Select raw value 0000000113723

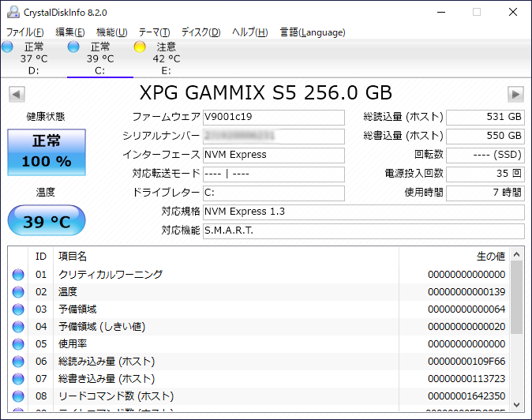466,379
